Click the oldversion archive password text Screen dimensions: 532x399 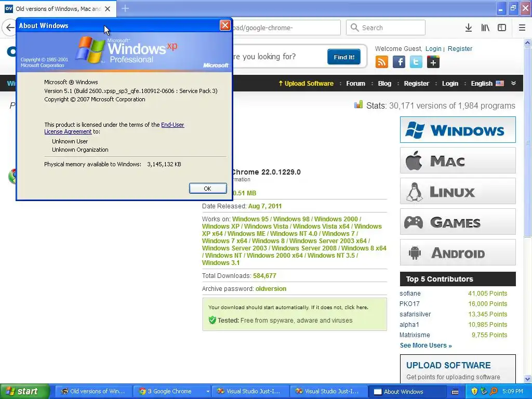pos(271,289)
